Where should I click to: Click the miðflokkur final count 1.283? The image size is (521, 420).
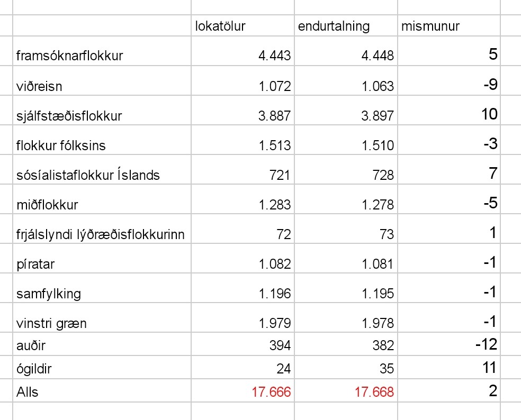coord(242,199)
